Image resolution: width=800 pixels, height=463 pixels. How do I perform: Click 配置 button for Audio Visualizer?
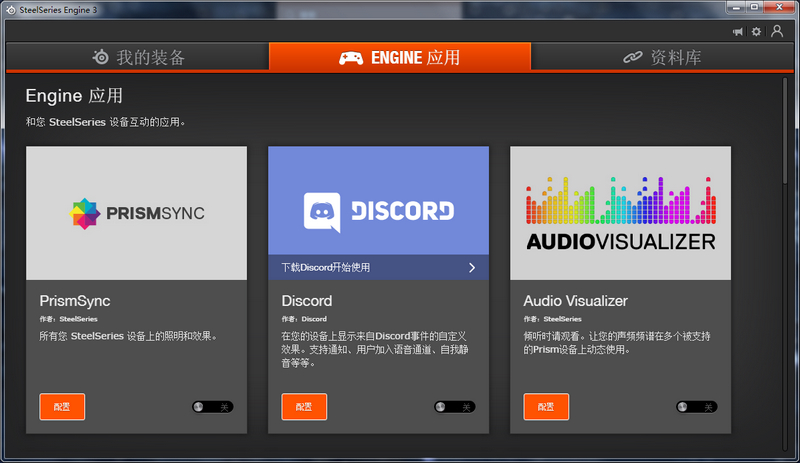pos(546,407)
